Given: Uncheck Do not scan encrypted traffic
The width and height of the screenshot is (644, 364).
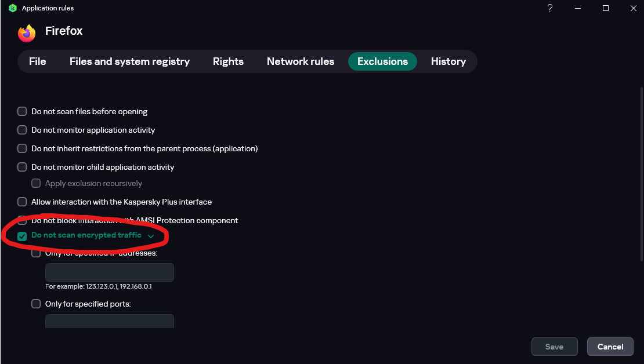Looking at the screenshot, I should 22,236.
